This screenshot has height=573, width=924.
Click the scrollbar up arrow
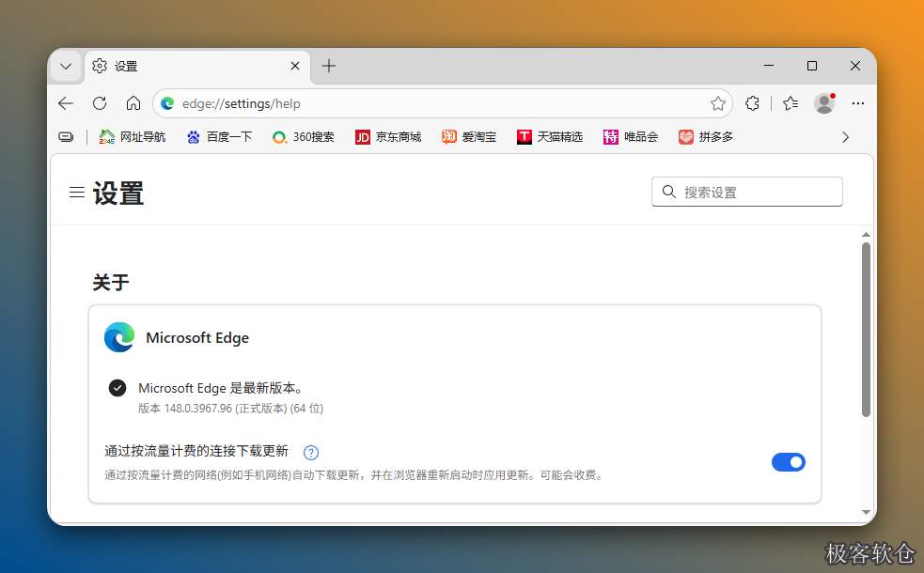tap(866, 235)
